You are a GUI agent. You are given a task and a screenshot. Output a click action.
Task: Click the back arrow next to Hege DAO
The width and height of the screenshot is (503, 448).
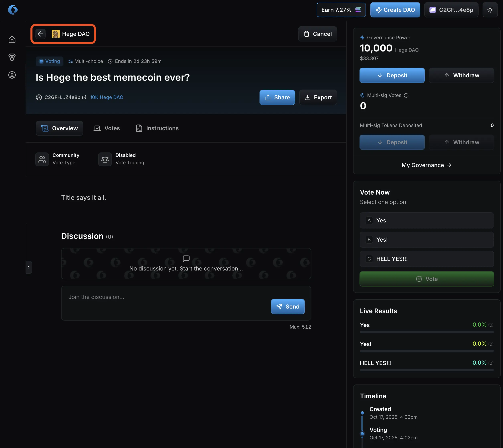pos(41,34)
